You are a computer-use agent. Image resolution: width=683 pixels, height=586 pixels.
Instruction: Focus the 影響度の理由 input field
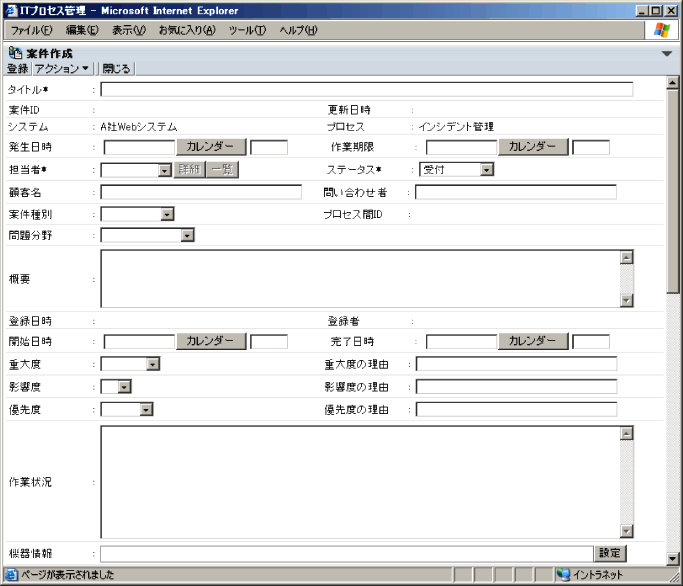click(516, 386)
